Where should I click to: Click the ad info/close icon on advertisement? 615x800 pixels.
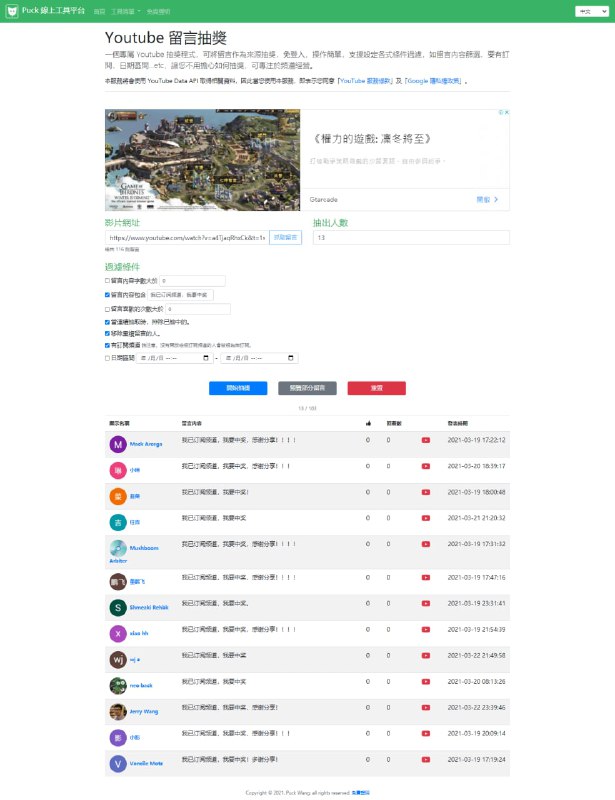504,112
